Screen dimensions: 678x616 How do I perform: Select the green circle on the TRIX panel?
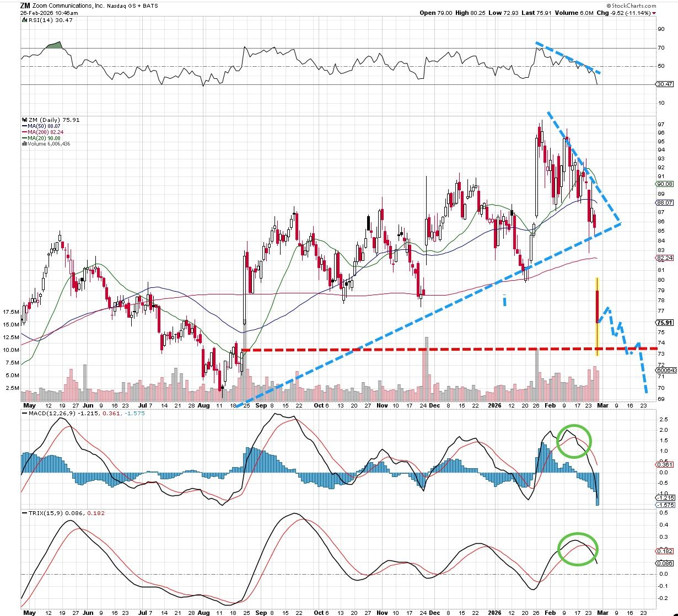tap(578, 549)
